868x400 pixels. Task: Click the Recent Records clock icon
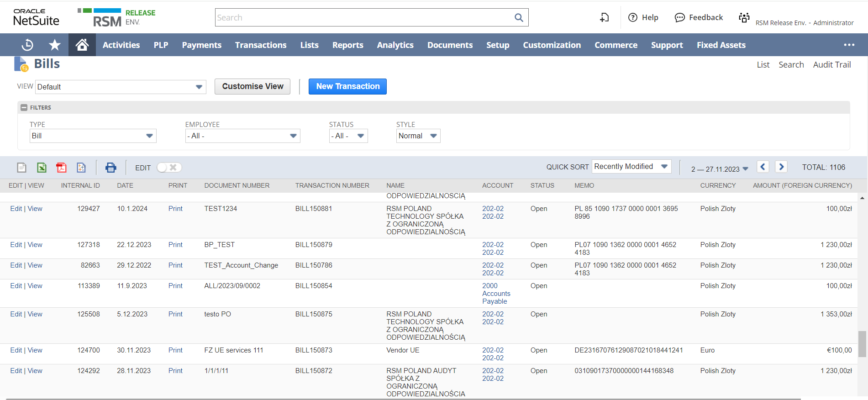[x=27, y=45]
